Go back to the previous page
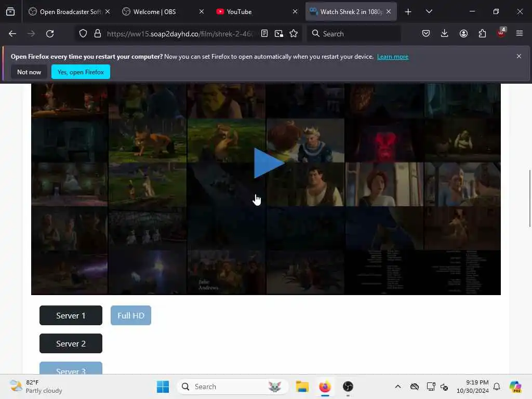The width and height of the screenshot is (532, 399). [12, 34]
